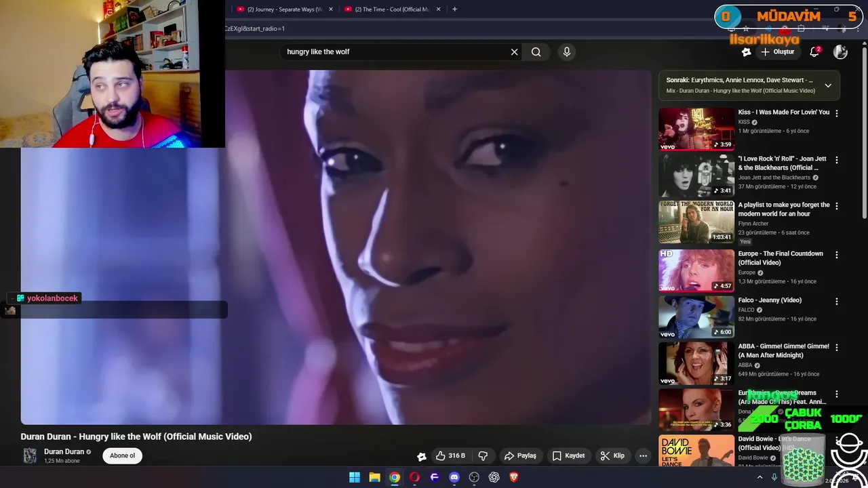Play the Eurythmics Sweet Dreams thumbnail
Viewport: 868px width, 488px height.
696,409
